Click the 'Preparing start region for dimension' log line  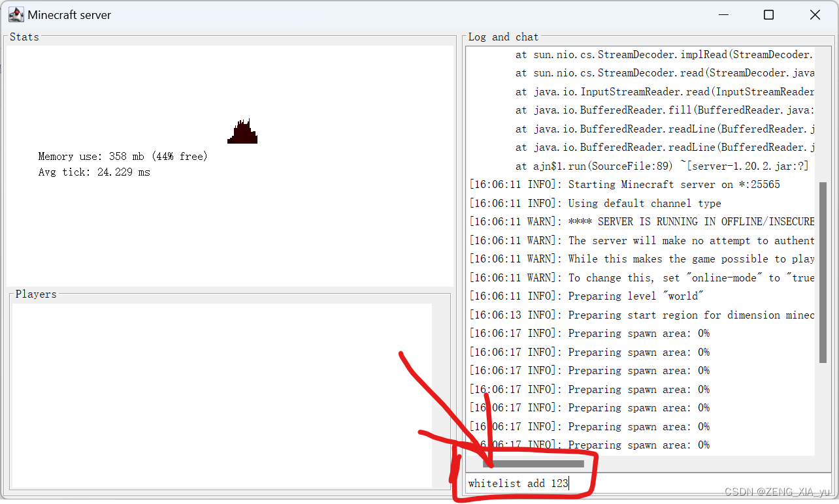tap(642, 315)
